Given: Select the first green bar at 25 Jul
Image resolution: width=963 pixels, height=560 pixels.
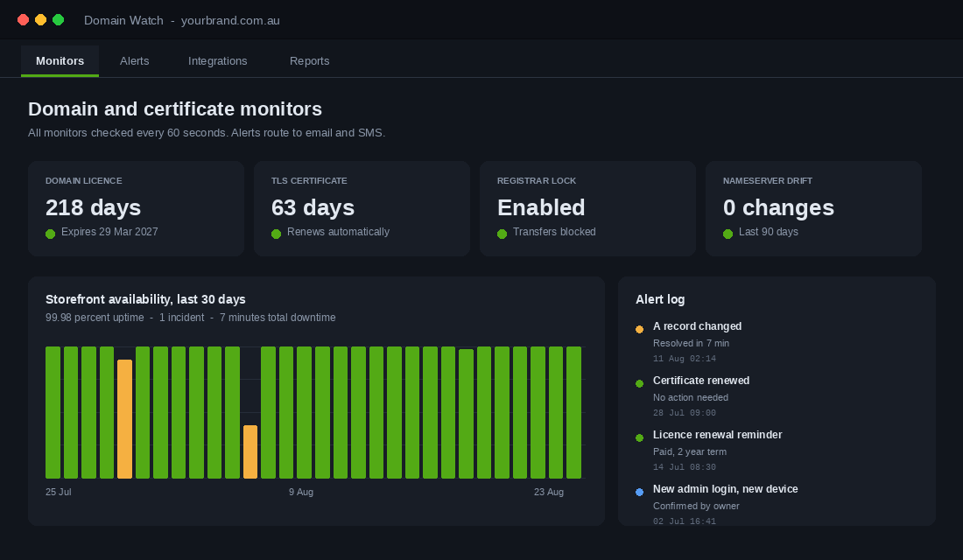Looking at the screenshot, I should pos(53,413).
